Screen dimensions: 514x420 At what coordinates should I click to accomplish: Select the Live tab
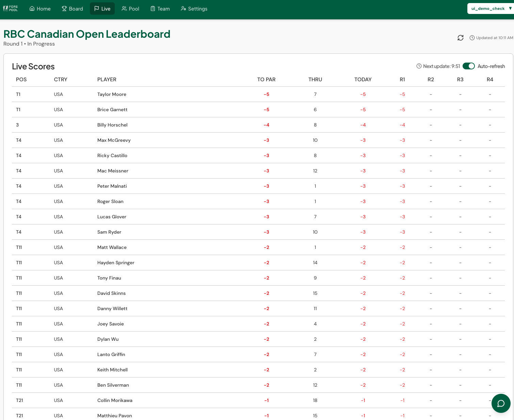(102, 9)
